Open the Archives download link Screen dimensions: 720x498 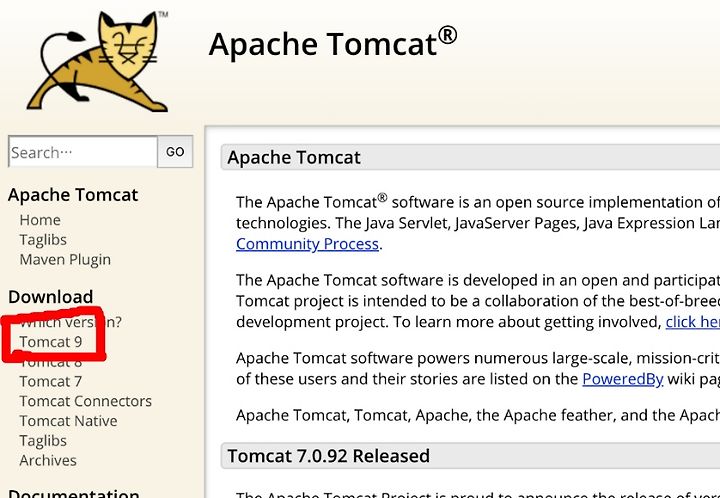click(48, 460)
